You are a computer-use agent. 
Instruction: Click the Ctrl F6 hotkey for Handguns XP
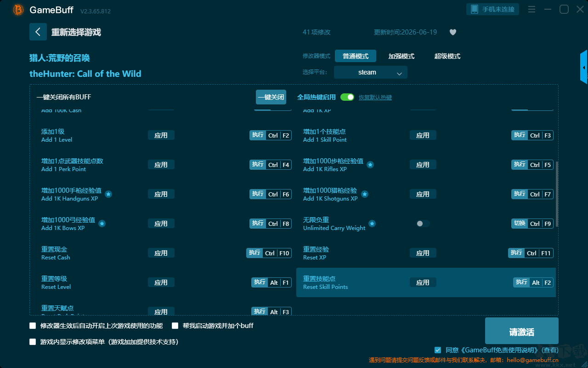(x=271, y=194)
